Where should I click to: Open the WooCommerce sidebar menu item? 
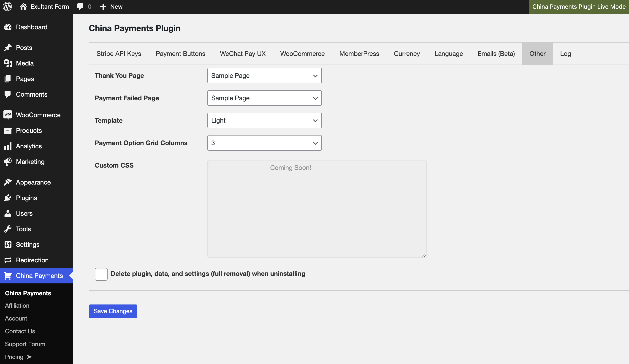click(x=36, y=115)
